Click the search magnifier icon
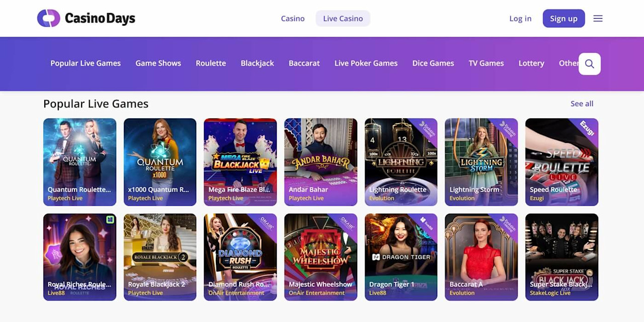 590,64
